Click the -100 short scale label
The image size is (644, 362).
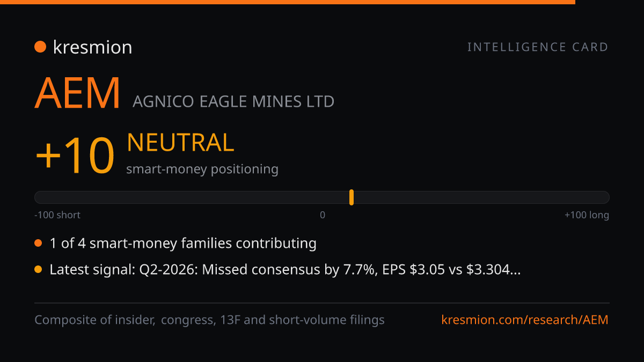(x=57, y=215)
